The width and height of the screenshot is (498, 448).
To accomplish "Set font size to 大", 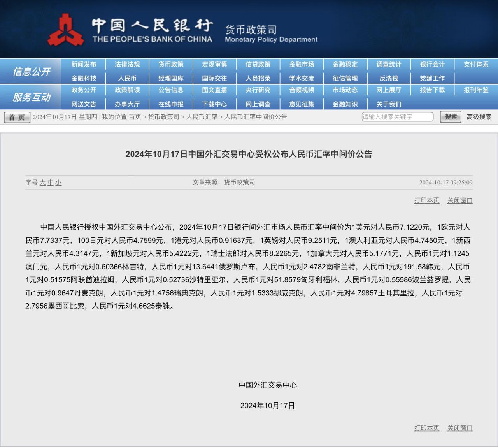I will point(42,183).
